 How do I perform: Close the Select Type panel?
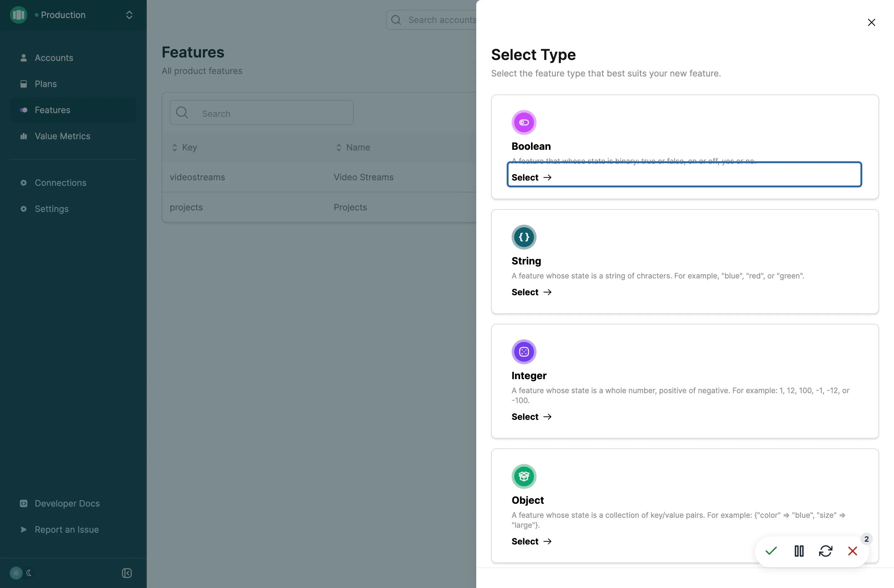click(x=871, y=22)
